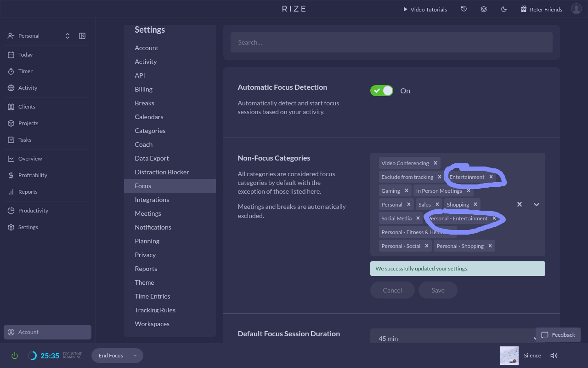Clear all non-focus categories
Screen dimensions: 588x368
519,204
